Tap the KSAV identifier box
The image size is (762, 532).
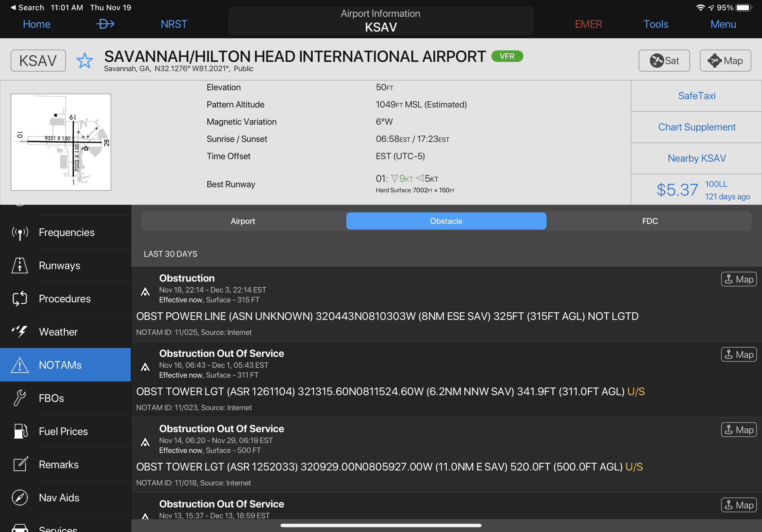[x=38, y=61]
